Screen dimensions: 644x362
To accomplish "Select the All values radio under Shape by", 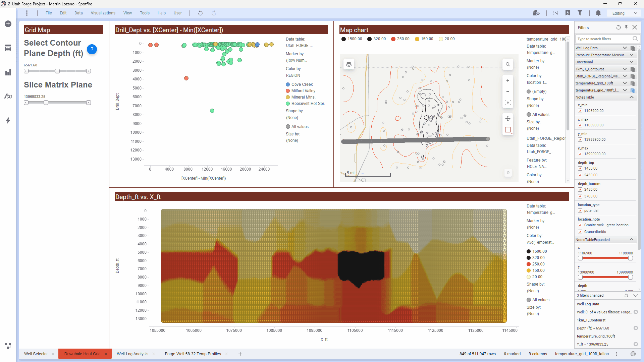I will coord(287,126).
